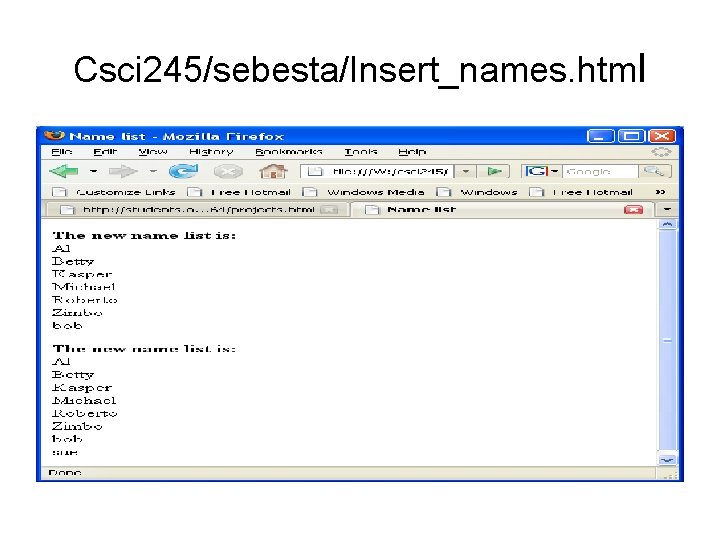Screen dimensions: 720x540
Task: Click the scrollbar up arrow
Action: coord(668,225)
